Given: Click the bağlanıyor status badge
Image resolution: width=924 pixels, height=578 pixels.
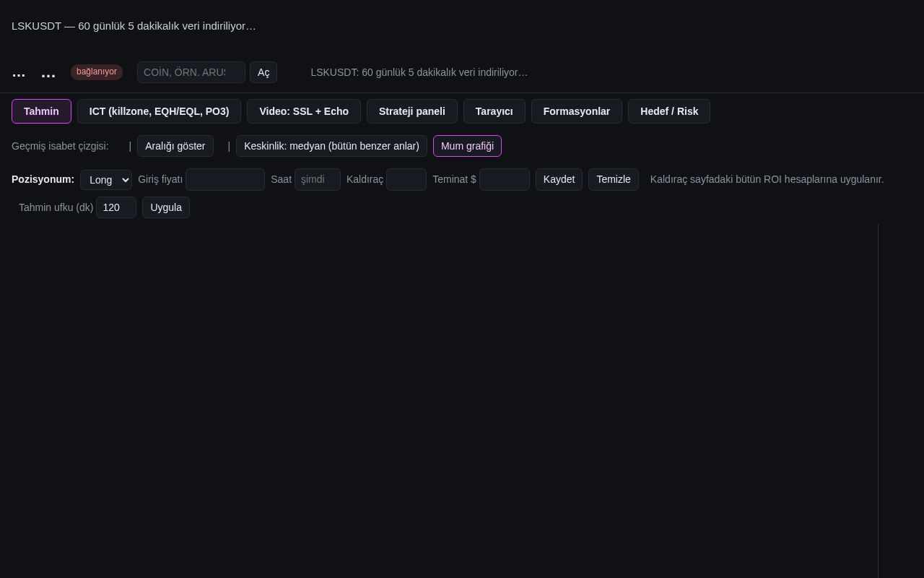Looking at the screenshot, I should (x=97, y=72).
